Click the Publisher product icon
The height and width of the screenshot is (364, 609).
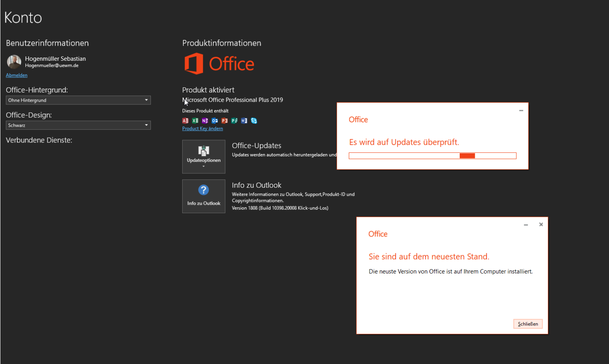tap(234, 121)
